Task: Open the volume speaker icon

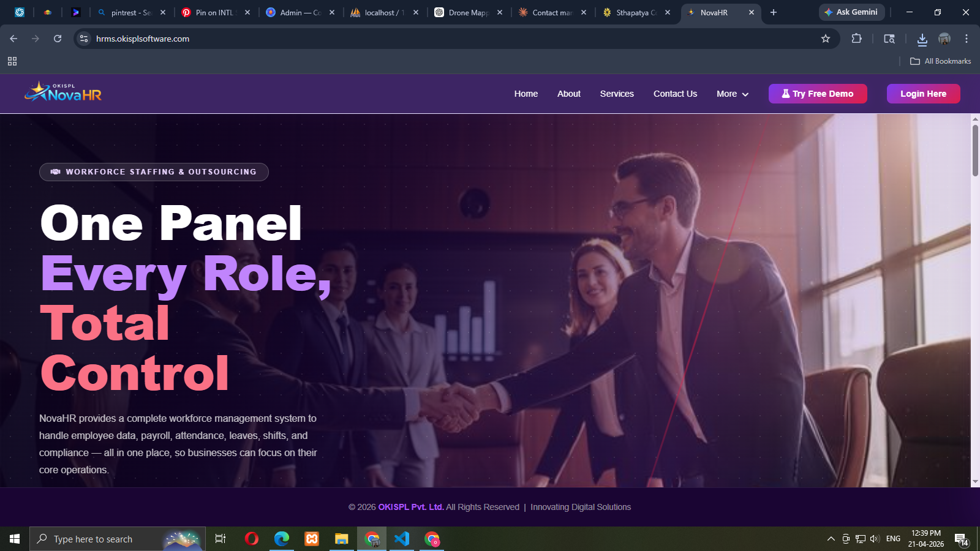Action: (875, 539)
